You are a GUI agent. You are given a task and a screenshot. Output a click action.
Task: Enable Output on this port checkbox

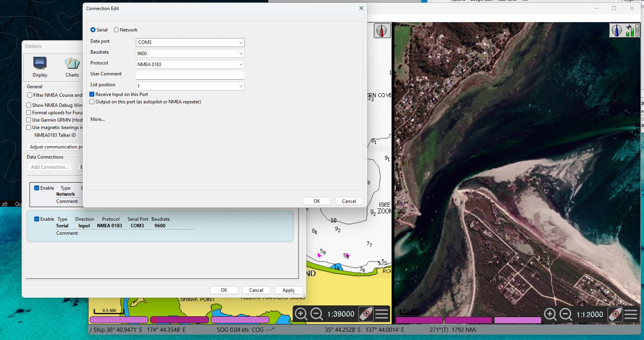click(x=92, y=102)
